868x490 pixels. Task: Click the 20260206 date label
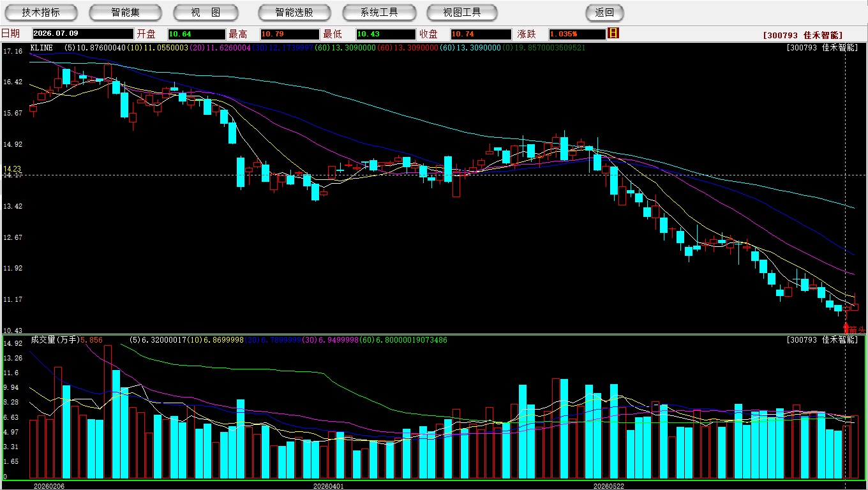click(49, 486)
